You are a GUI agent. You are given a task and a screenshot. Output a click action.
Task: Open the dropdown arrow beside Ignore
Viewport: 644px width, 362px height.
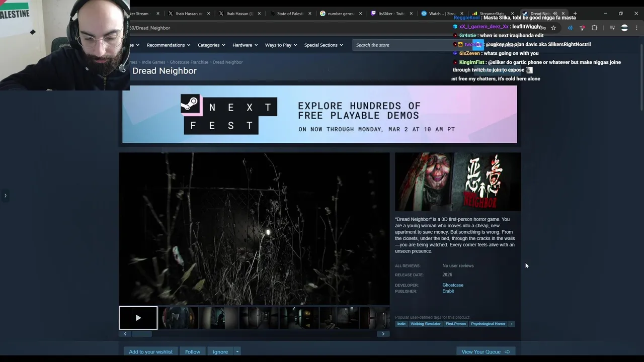(x=237, y=352)
